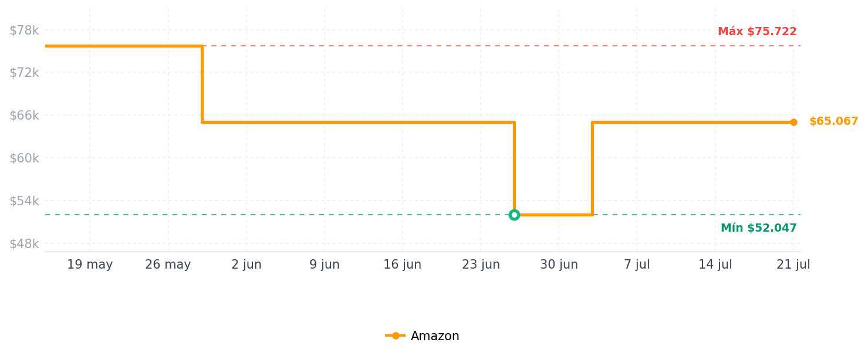This screenshot has width=868, height=356.
Task: Select the Mín $52.047 label
Action: click(759, 228)
